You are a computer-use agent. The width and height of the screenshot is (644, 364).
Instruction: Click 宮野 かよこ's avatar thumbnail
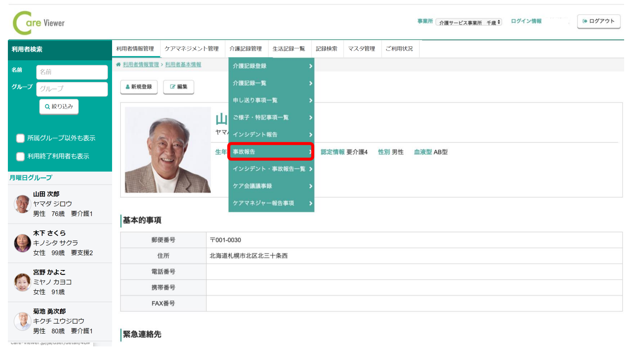[x=22, y=282]
